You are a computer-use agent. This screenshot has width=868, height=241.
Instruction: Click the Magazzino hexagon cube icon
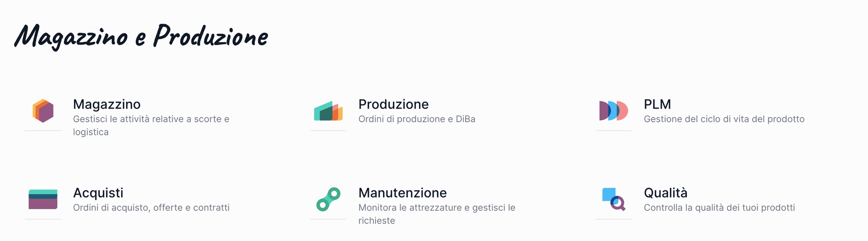(x=43, y=111)
